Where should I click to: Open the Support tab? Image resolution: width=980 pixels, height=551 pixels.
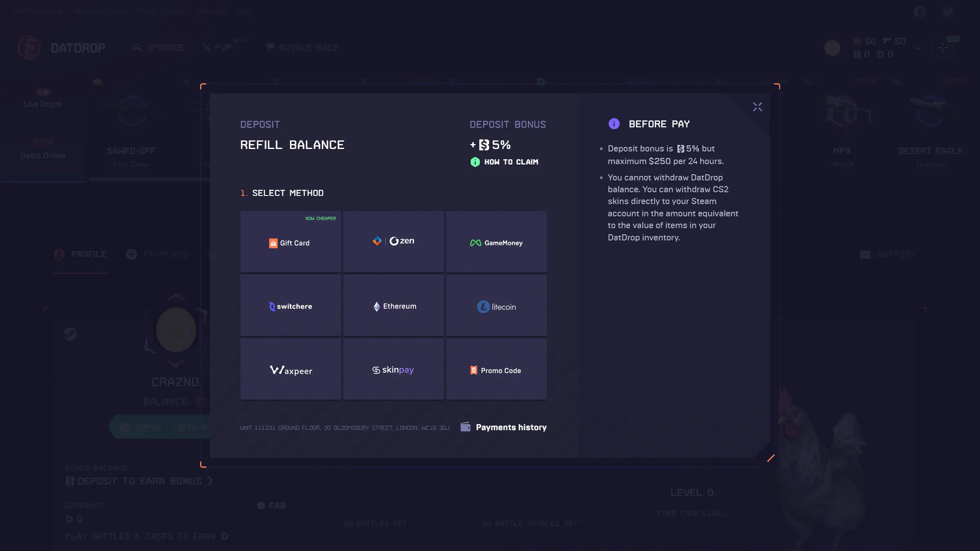(888, 255)
